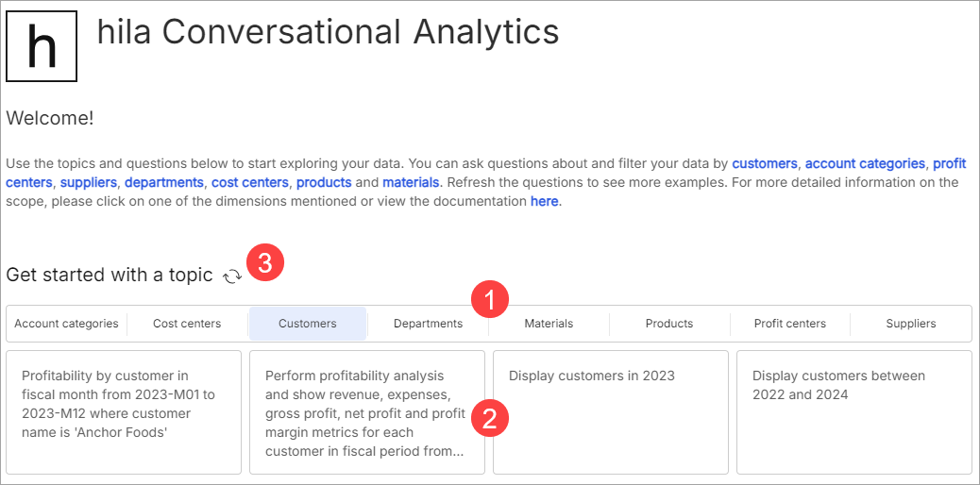
Task: Open the departments link in text
Action: 164,182
